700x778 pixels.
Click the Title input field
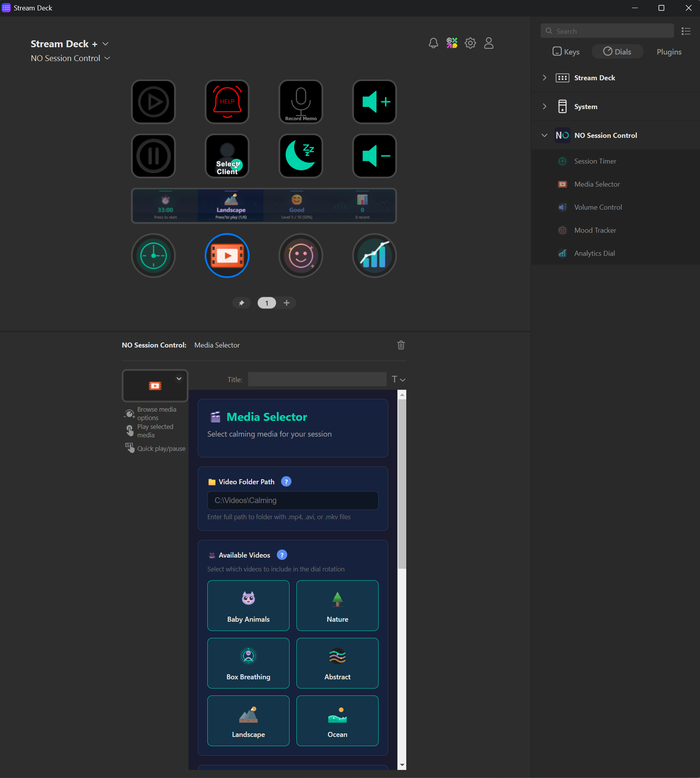317,379
